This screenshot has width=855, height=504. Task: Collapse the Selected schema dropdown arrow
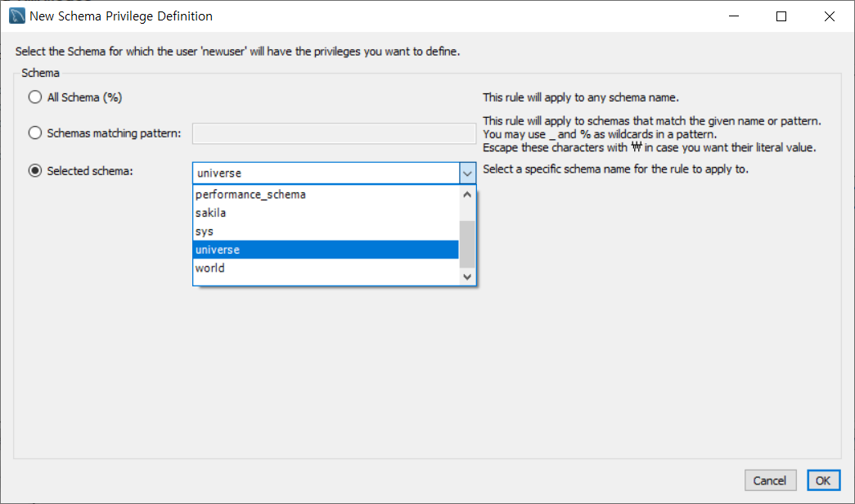[x=467, y=173]
